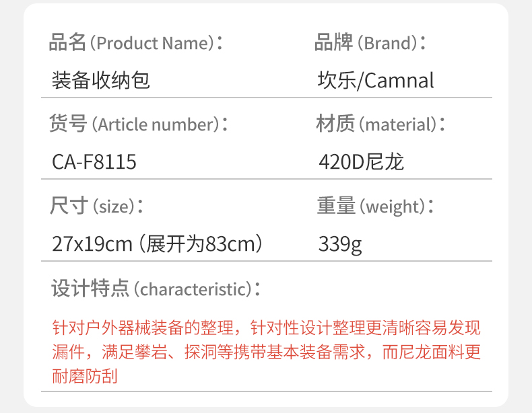Select the article number CA-F8115
This screenshot has width=532, height=413.
(94, 162)
